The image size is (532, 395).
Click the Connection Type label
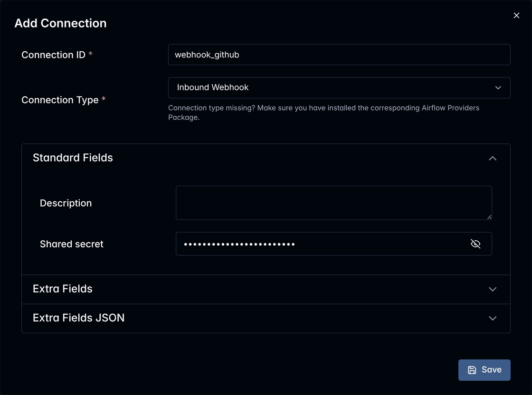[x=60, y=100]
